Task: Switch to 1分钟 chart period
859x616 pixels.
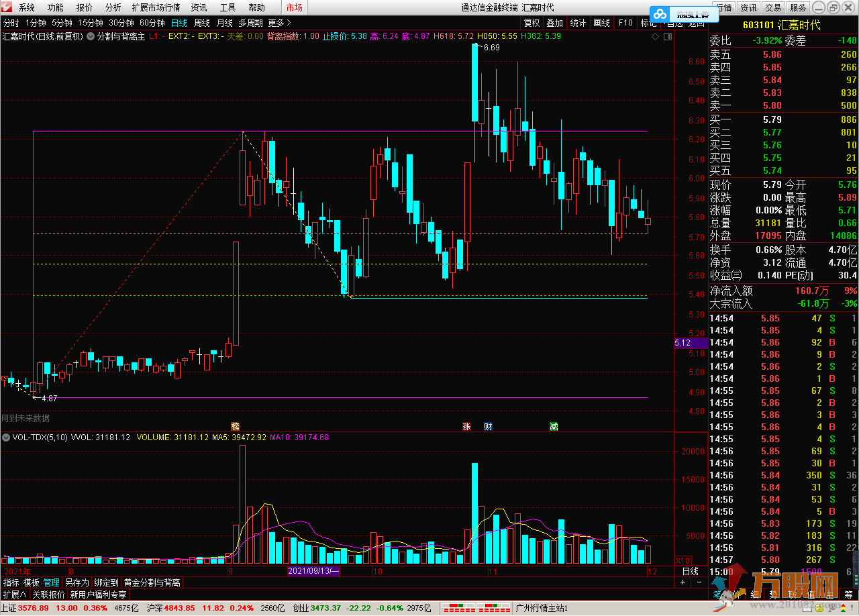Action: [36, 23]
